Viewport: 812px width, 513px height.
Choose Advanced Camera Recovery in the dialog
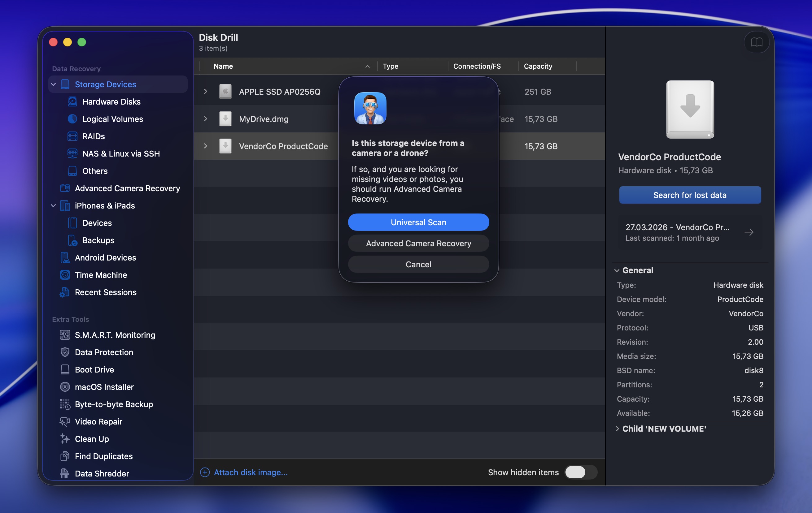pyautogui.click(x=418, y=243)
